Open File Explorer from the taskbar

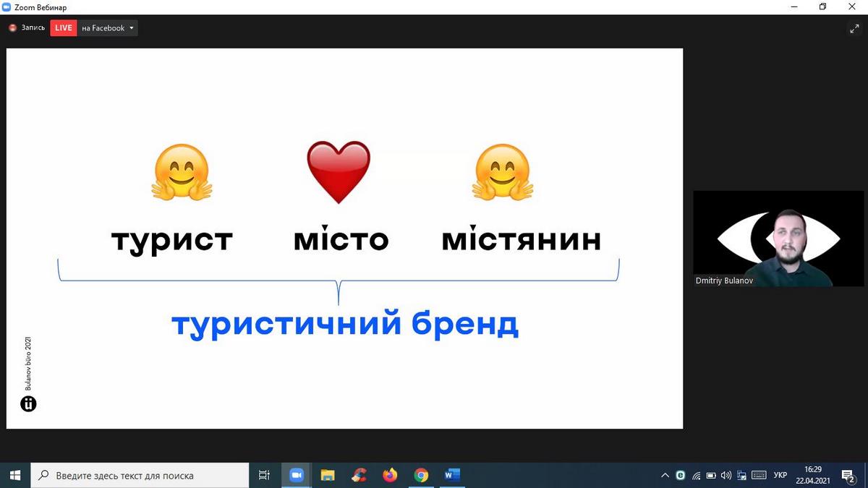pos(328,475)
